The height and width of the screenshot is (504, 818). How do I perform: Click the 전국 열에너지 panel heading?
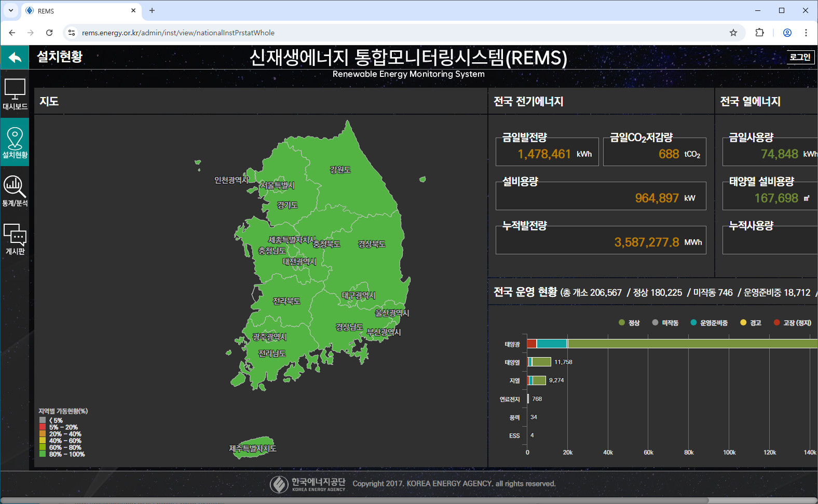(751, 102)
